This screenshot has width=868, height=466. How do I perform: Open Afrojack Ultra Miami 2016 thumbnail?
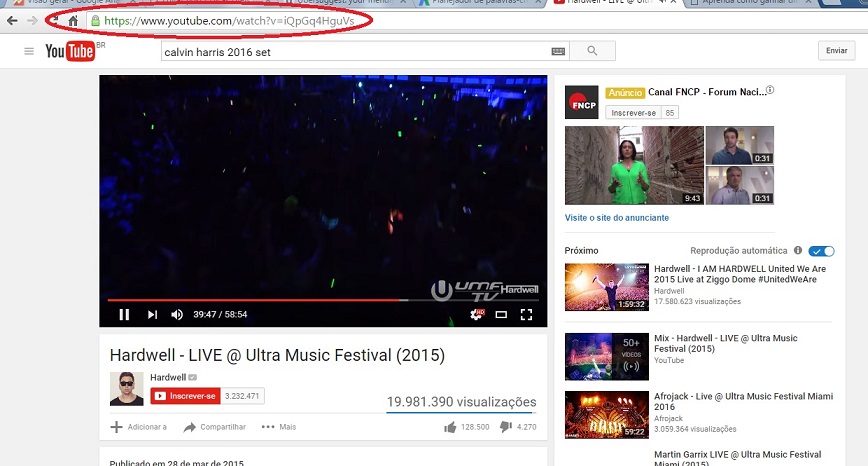607,415
